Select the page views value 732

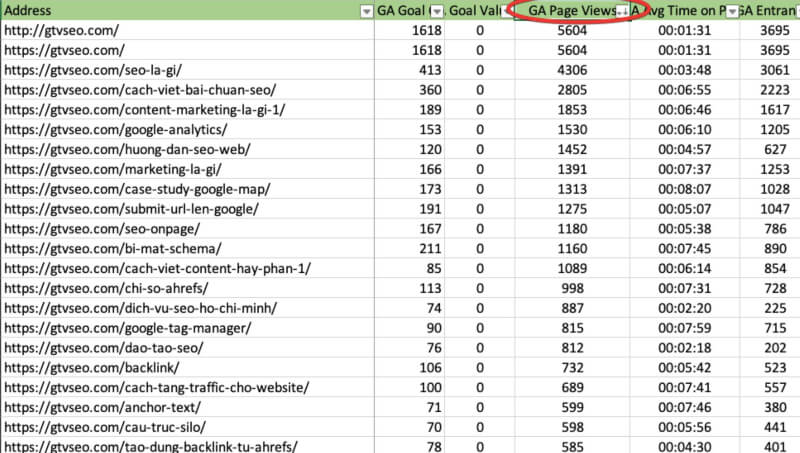tap(572, 368)
